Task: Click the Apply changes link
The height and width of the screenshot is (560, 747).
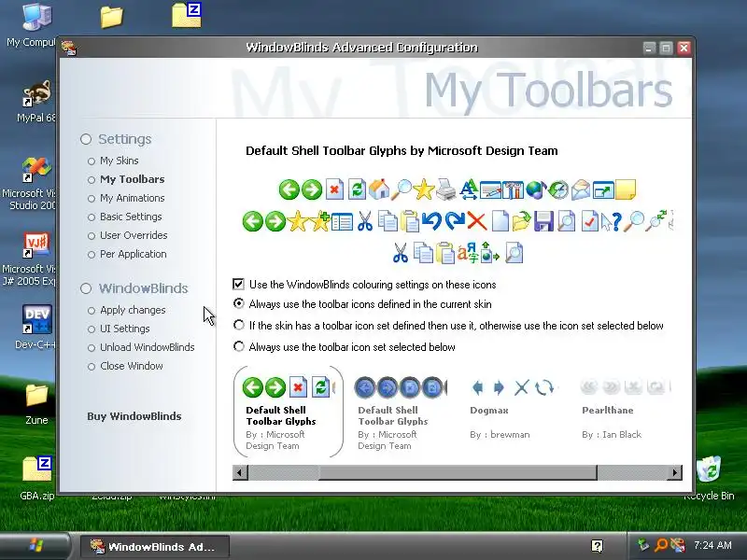Action: 133,310
